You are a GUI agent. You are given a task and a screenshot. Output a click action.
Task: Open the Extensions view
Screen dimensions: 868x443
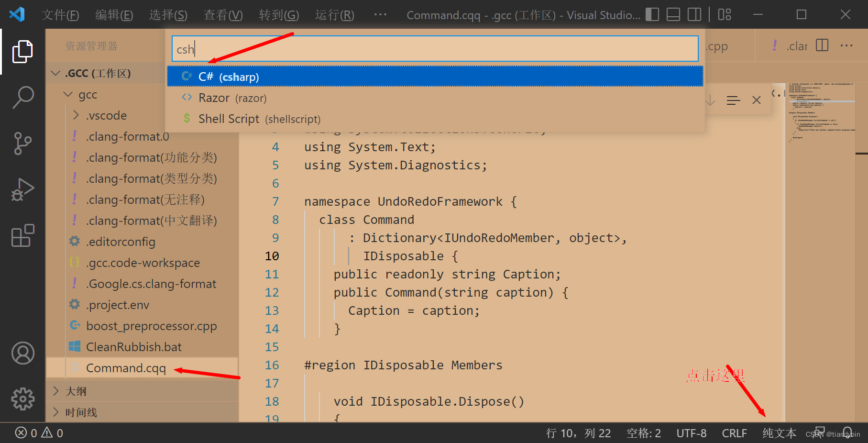[x=22, y=235]
